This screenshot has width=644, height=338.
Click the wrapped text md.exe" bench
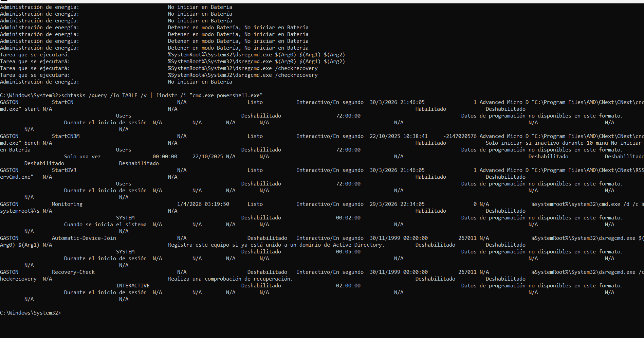[x=20, y=143]
